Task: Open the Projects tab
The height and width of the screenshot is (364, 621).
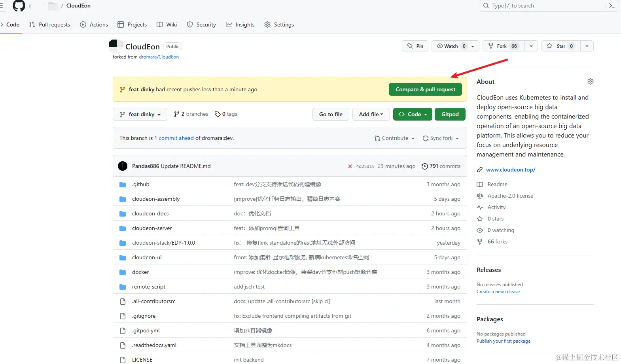Action: click(132, 25)
